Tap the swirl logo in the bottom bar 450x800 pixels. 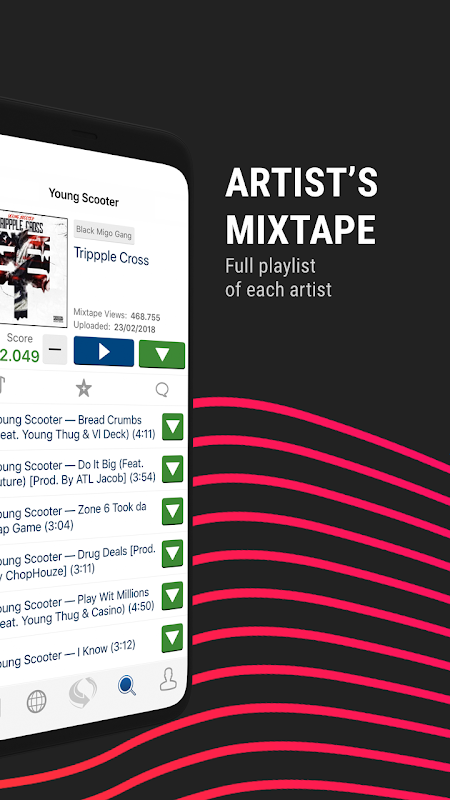click(83, 692)
